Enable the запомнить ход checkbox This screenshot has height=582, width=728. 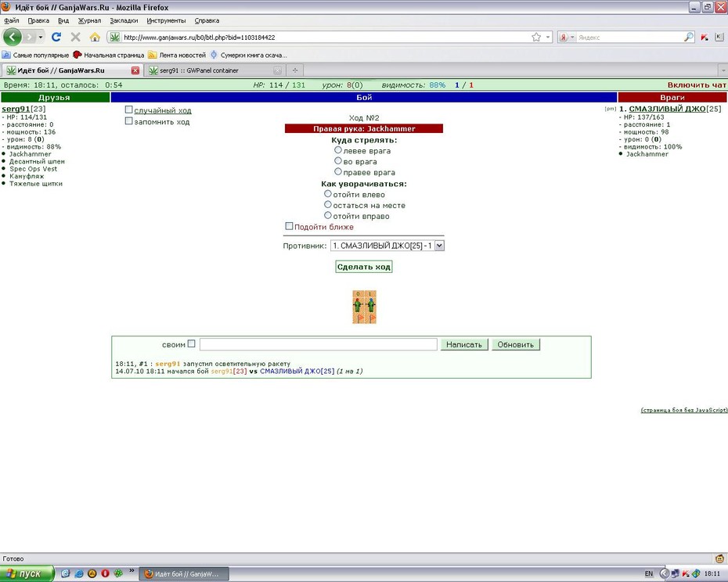tap(128, 120)
